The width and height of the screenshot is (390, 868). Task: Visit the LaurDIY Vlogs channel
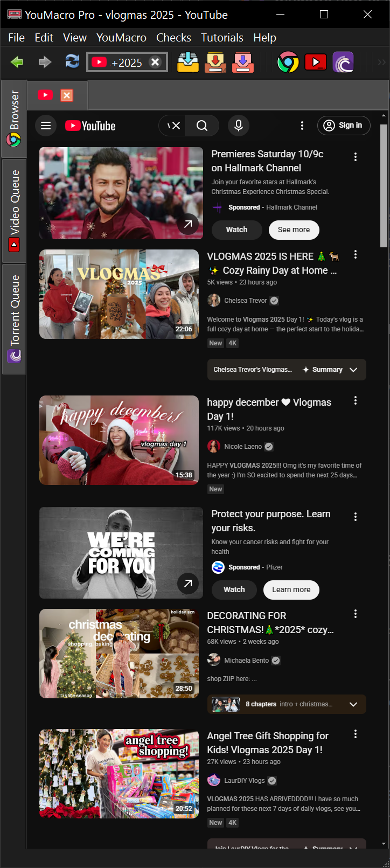(x=245, y=781)
